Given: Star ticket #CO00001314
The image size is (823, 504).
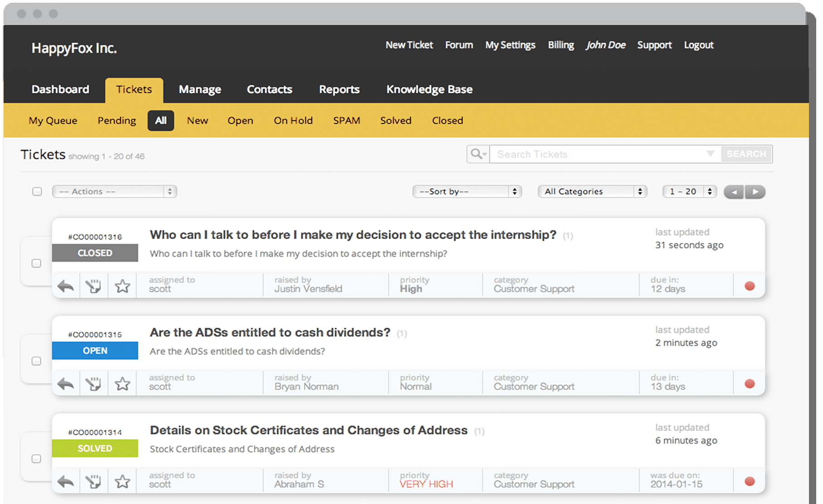Looking at the screenshot, I should [x=122, y=481].
